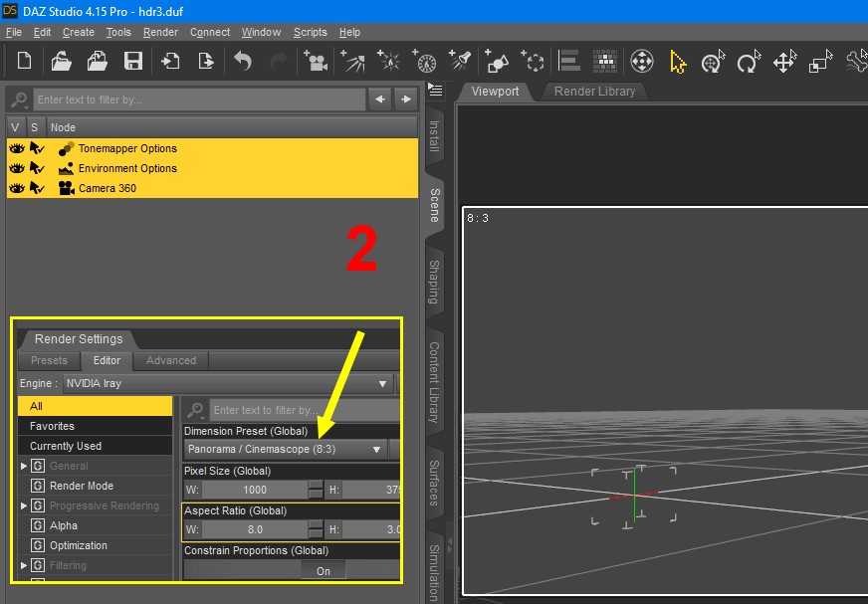Select the Rotate tool

pyautogui.click(x=749, y=62)
